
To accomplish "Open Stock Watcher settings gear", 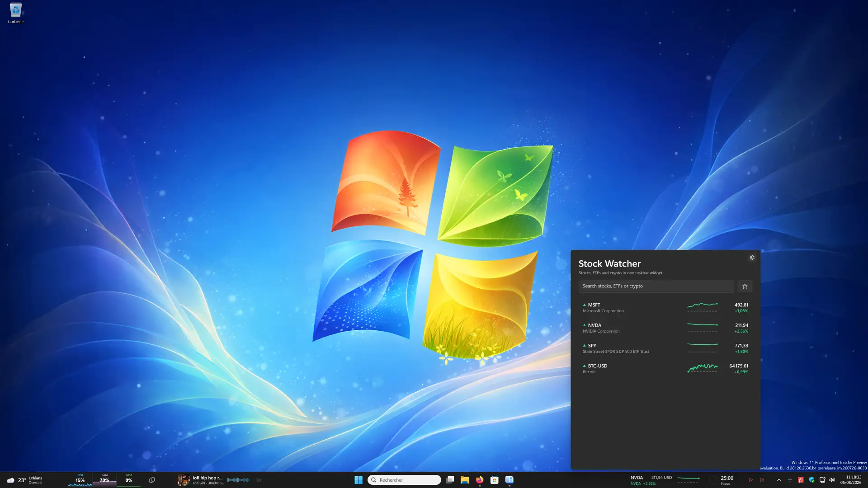I will coord(752,258).
